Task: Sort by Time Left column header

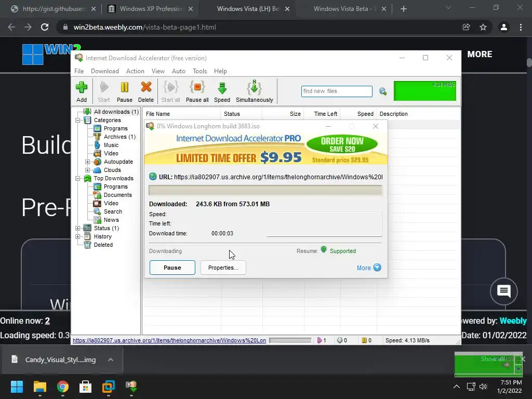Action: pos(322,114)
